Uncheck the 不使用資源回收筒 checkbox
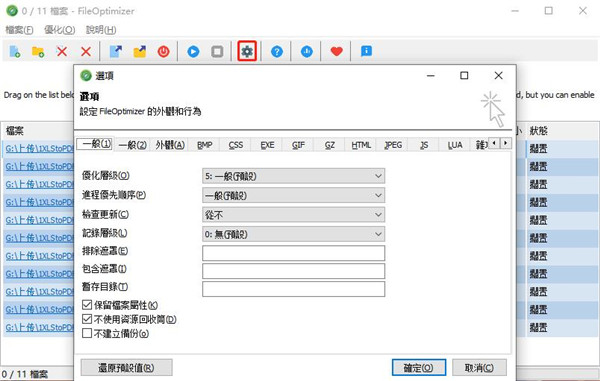 pos(87,319)
